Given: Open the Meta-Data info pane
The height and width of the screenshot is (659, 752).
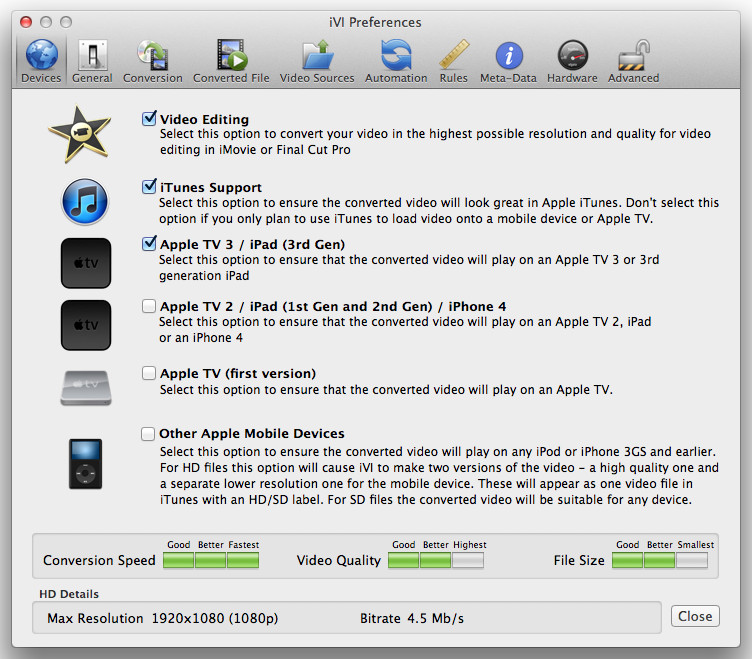Looking at the screenshot, I should point(508,61).
